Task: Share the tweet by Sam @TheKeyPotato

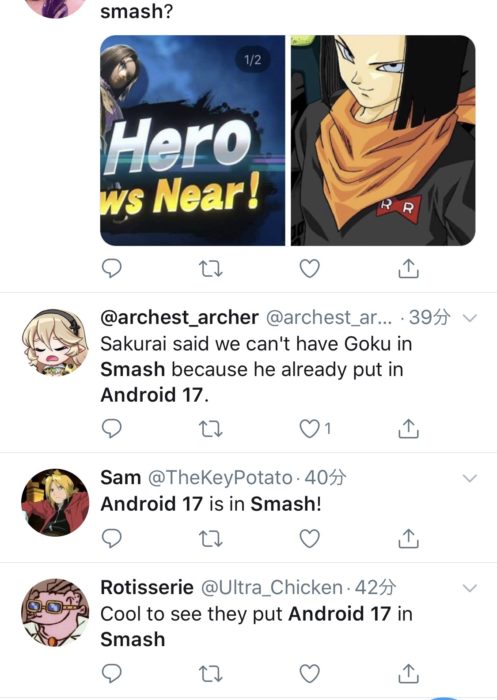Action: [x=408, y=538]
